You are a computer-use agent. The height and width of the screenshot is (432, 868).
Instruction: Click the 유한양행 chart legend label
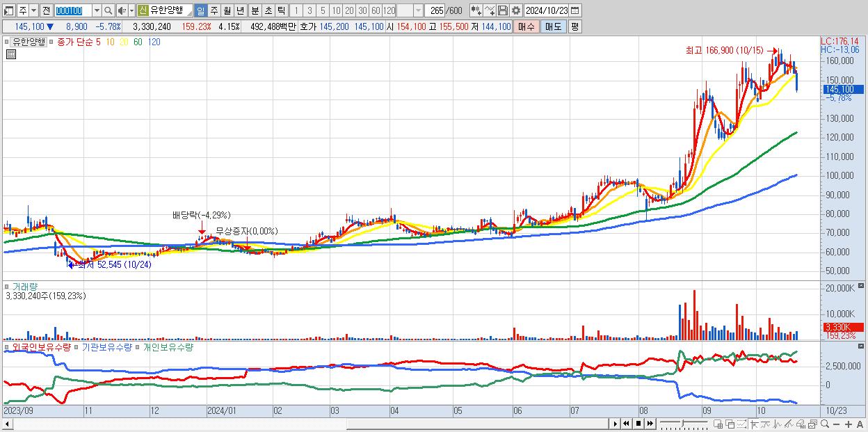click(x=29, y=42)
